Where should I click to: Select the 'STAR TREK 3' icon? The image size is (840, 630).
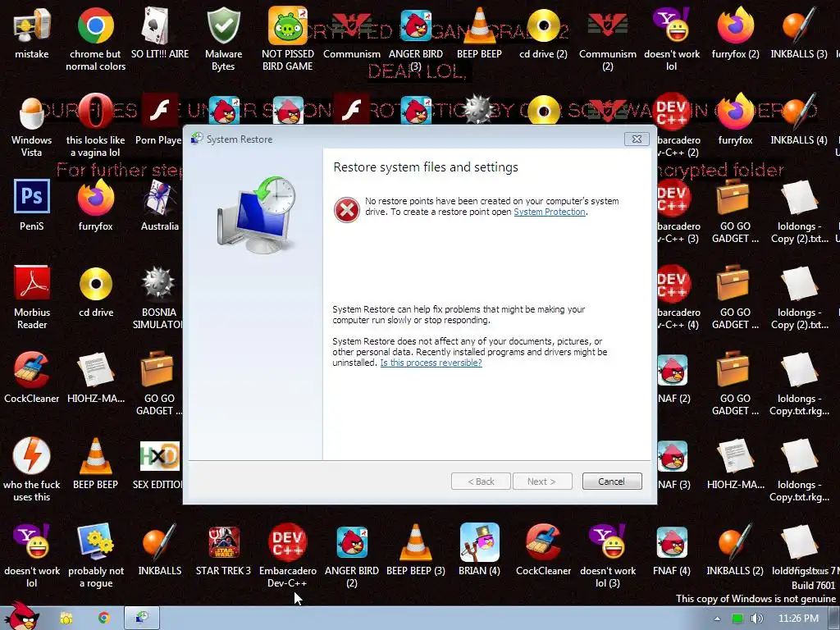(223, 550)
